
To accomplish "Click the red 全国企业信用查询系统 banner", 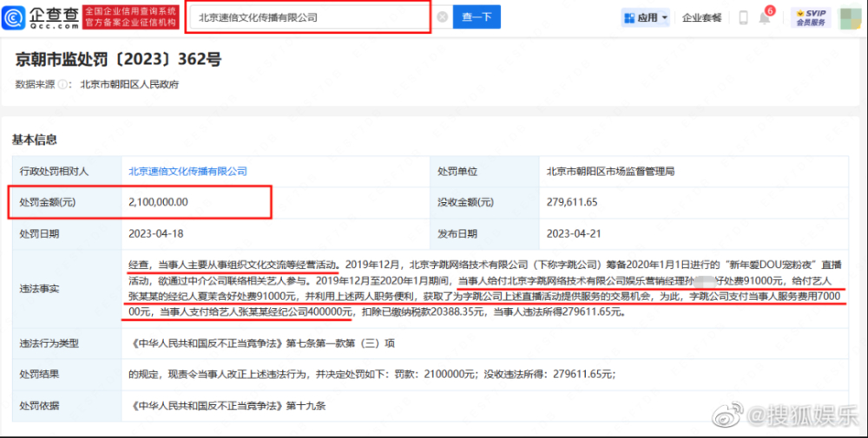I will click(131, 17).
